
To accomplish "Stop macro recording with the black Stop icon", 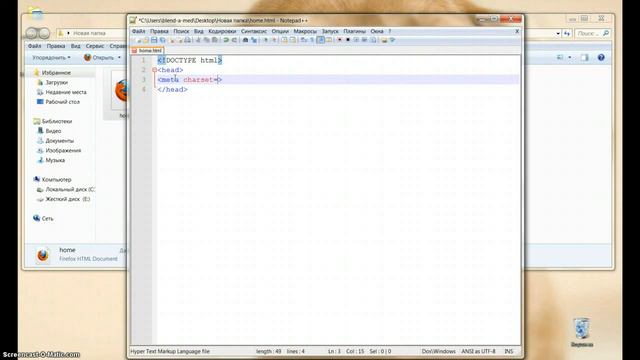I will pyautogui.click(x=348, y=40).
